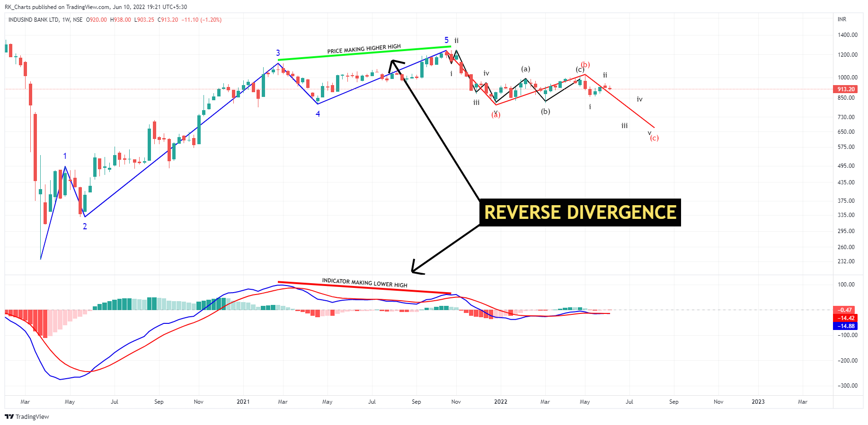Click the TradingView logo at bottom-left
Image resolution: width=868 pixels, height=425 pixels.
click(x=27, y=416)
